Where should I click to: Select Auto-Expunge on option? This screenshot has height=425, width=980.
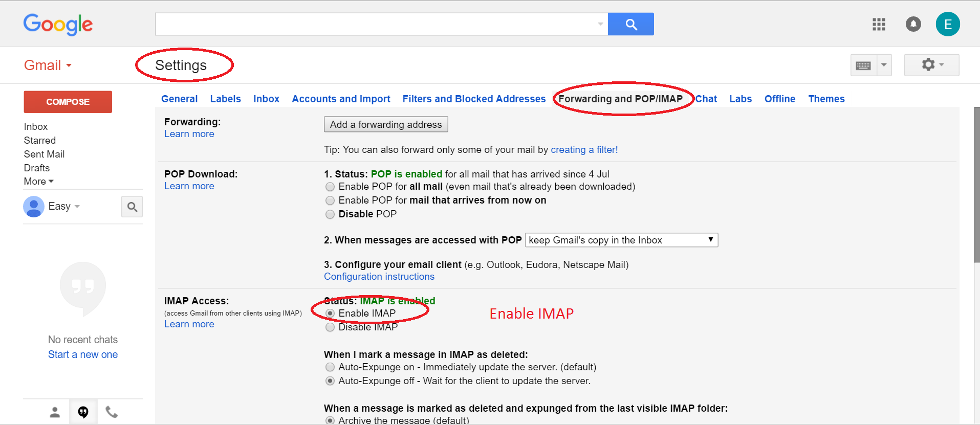point(330,367)
